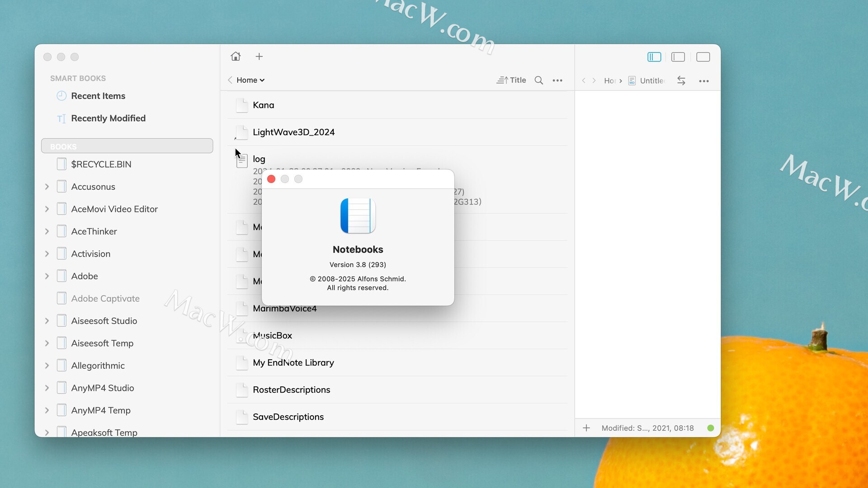Select Accusonus book label

tap(93, 187)
